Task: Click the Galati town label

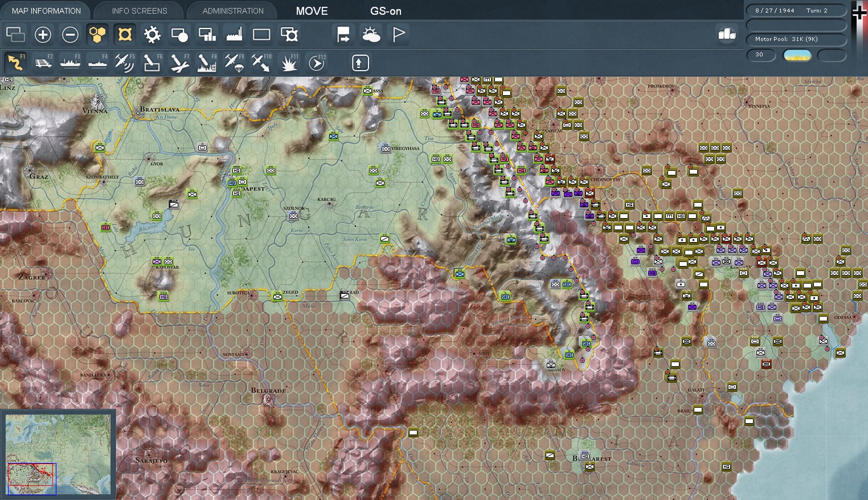Action: click(696, 390)
